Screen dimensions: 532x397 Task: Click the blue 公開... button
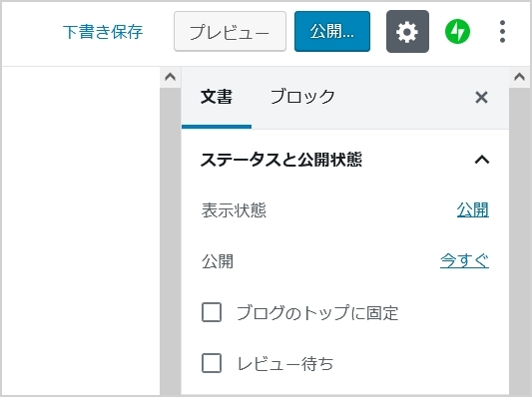pyautogui.click(x=332, y=32)
